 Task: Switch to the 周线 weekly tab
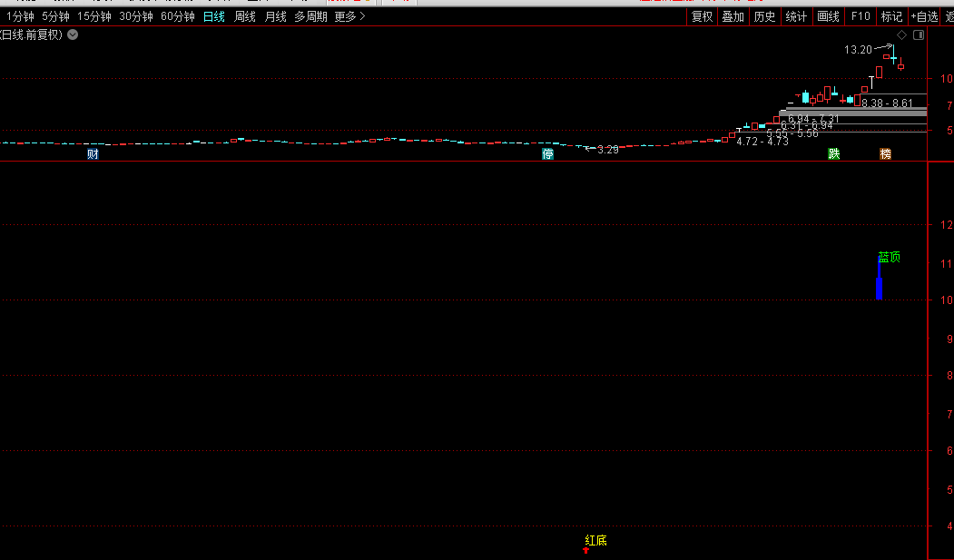[x=244, y=16]
